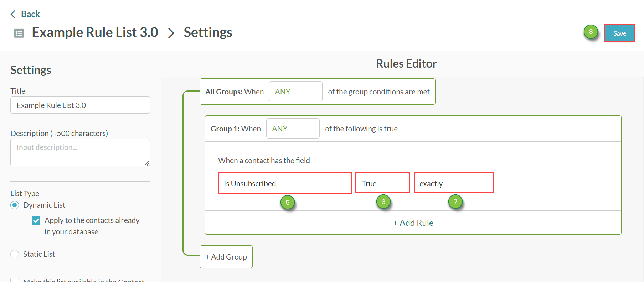Click the green step 5 marker

[x=288, y=203]
